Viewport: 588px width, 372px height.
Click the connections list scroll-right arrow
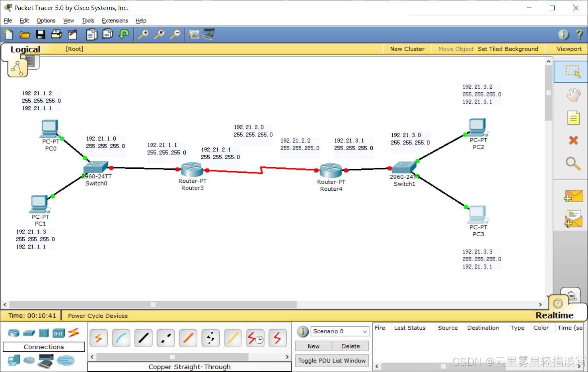pyautogui.click(x=287, y=357)
